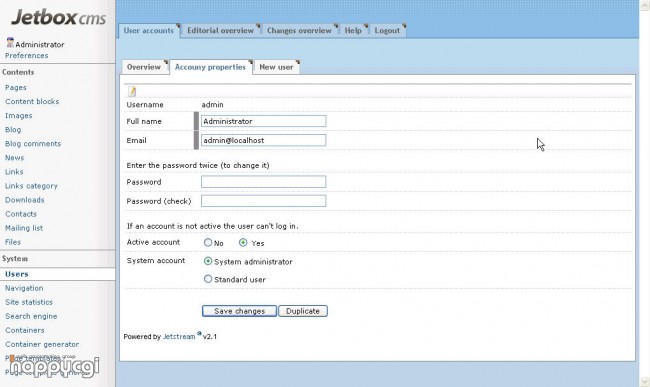
Task: Open Mailing list in sidebar
Action: coord(24,228)
